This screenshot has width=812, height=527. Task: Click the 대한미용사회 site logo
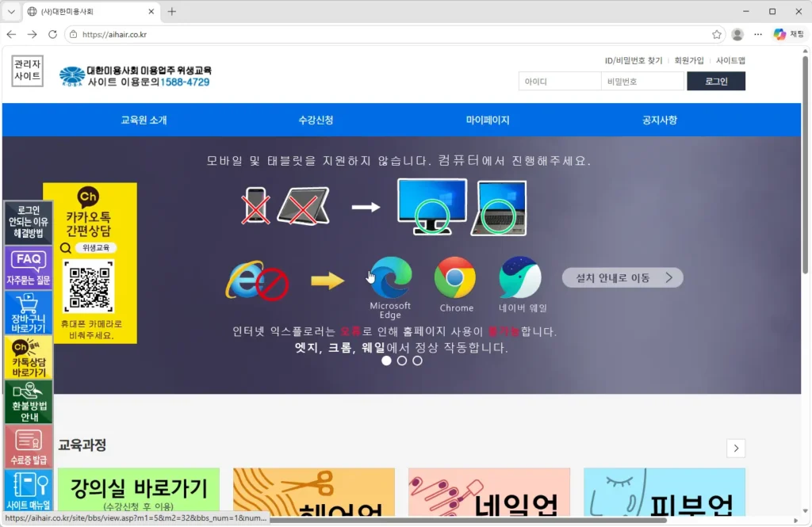[x=136, y=76]
